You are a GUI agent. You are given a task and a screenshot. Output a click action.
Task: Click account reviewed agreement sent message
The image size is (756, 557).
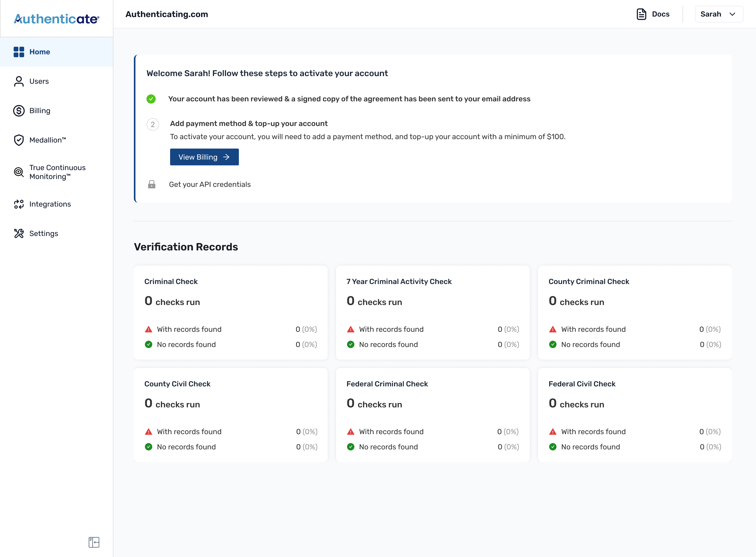349,99
